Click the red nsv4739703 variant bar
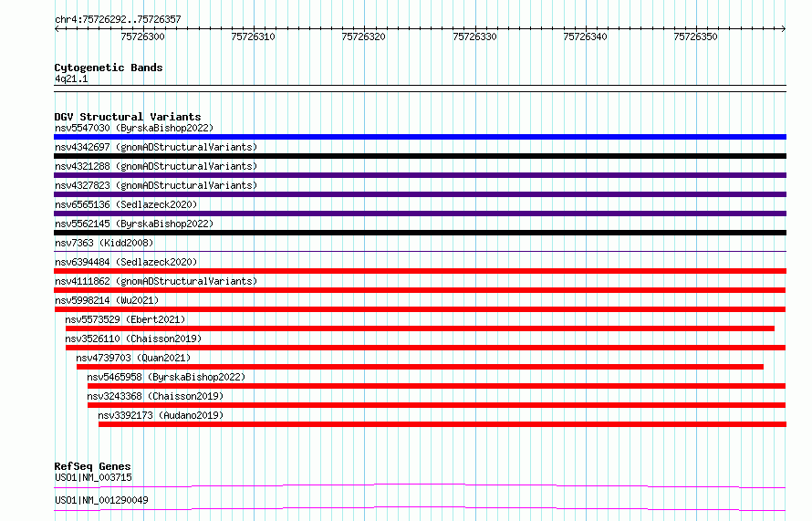The width and height of the screenshot is (812, 521). [420, 367]
